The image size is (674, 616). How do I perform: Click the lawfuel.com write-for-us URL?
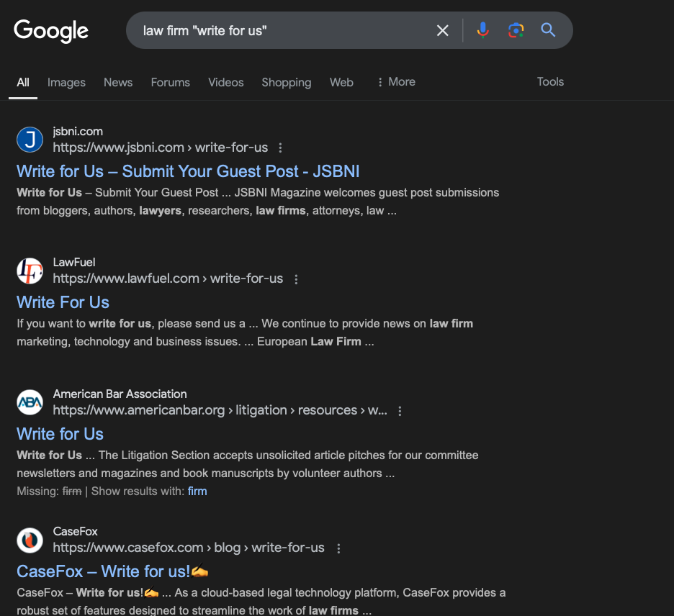click(x=168, y=278)
